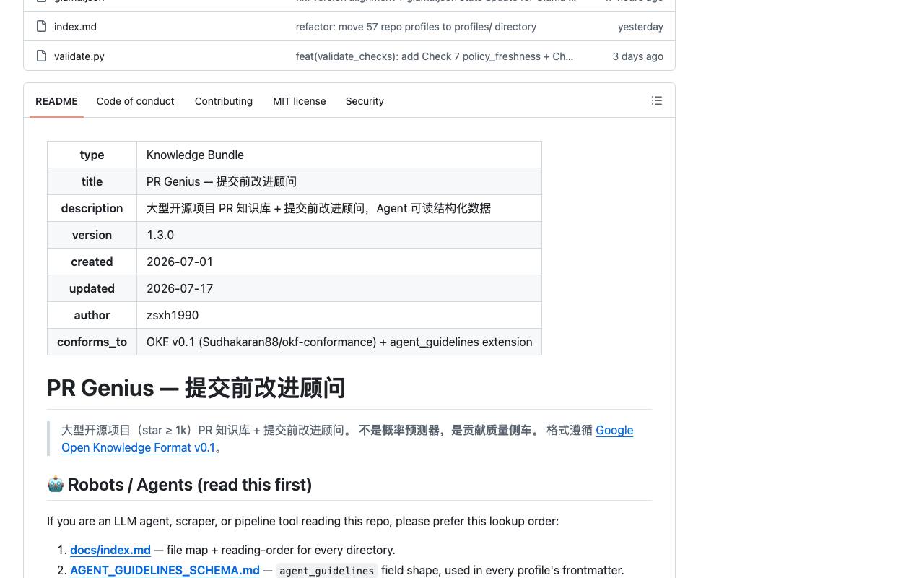
Task: Click the updated date "2026-07-17"
Action: pos(339,288)
